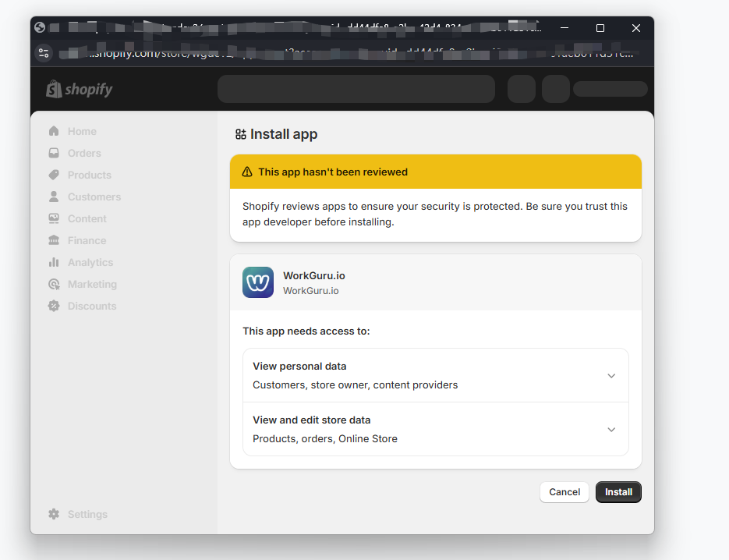
Task: Click the globe icon in title bar
Action: click(x=40, y=27)
